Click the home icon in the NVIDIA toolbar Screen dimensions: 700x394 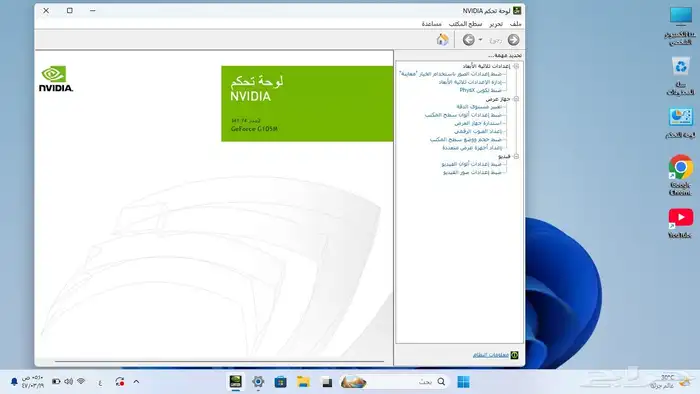pyautogui.click(x=442, y=40)
